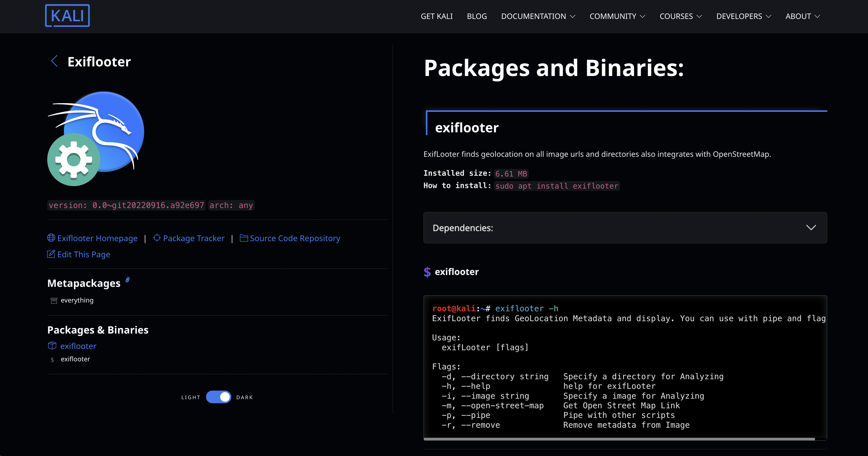Jump to exiflooter binary entry in sidebar
Screen dimensions: 868x456
coord(75,359)
